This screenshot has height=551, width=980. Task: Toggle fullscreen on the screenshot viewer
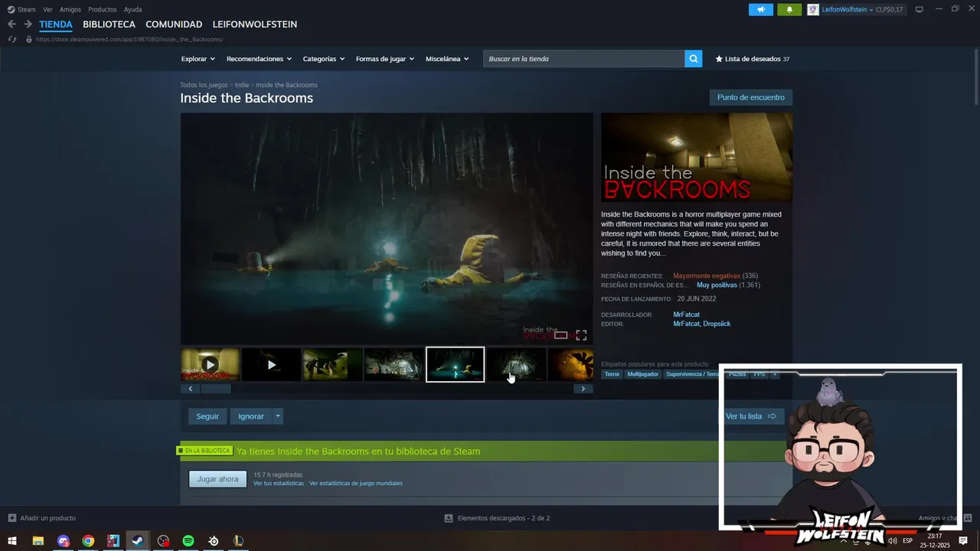[581, 335]
